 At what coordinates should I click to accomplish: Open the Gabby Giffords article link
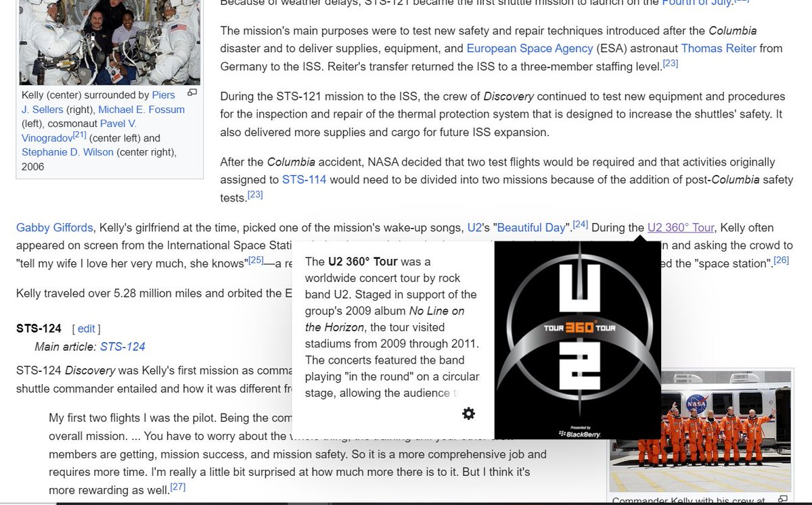coord(55,227)
